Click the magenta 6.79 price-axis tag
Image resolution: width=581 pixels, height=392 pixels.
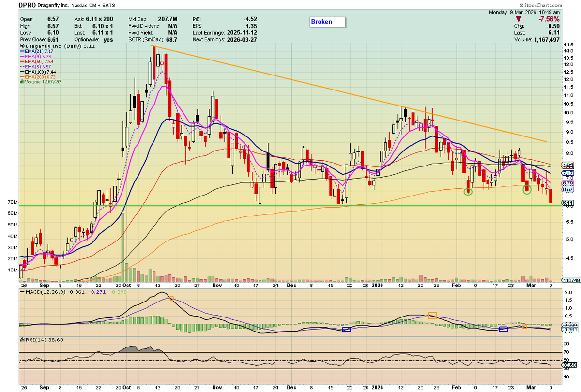567,184
